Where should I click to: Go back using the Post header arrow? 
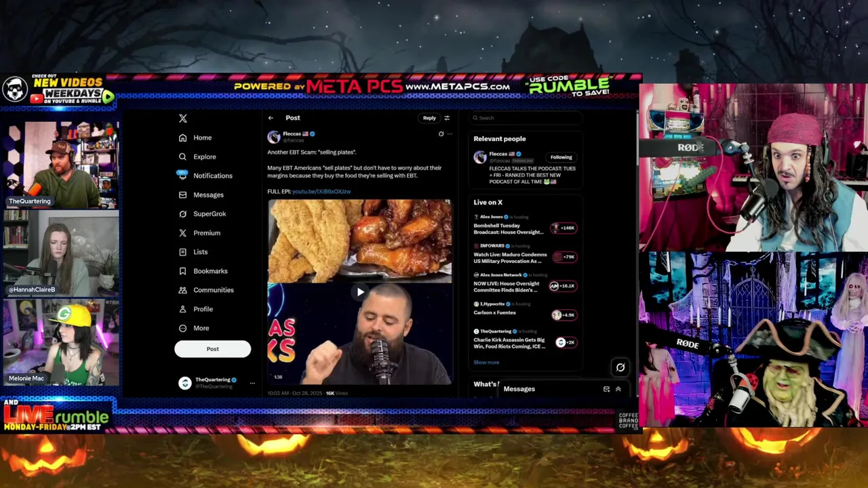[271, 118]
